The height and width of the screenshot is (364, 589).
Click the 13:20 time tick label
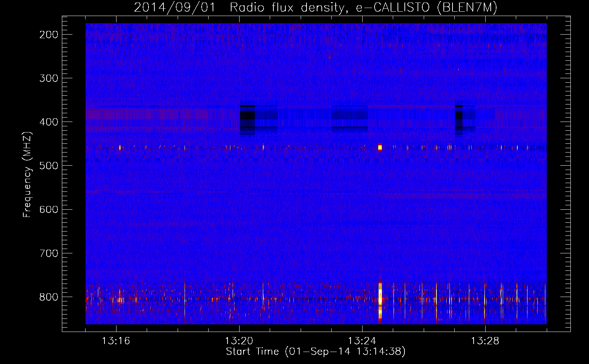[239, 341]
